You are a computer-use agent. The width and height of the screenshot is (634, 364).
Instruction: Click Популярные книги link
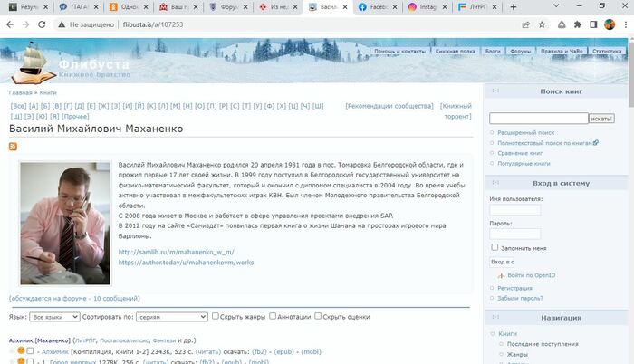[524, 164]
